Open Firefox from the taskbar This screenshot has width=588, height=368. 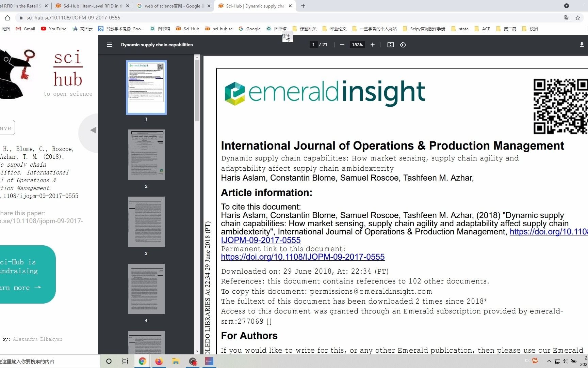(159, 361)
